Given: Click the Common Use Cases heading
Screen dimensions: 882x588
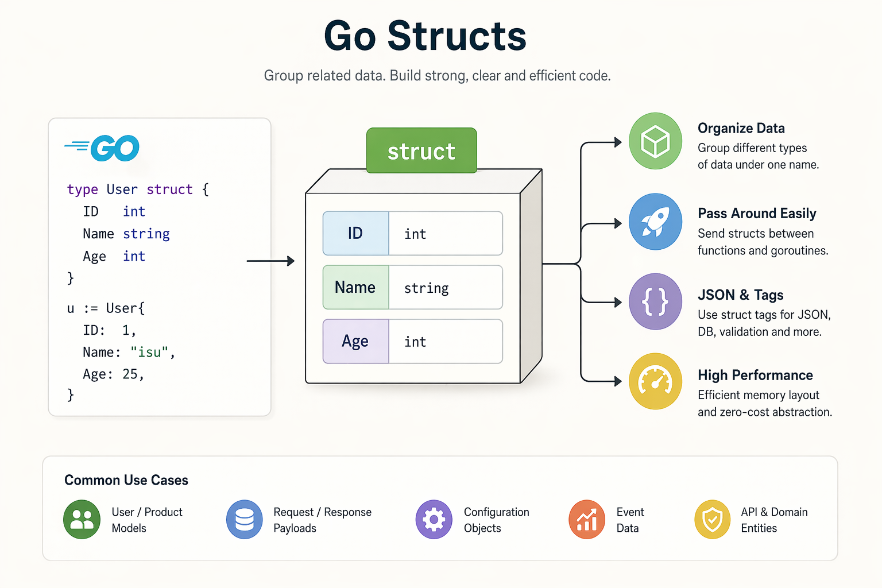Looking at the screenshot, I should point(126,480).
